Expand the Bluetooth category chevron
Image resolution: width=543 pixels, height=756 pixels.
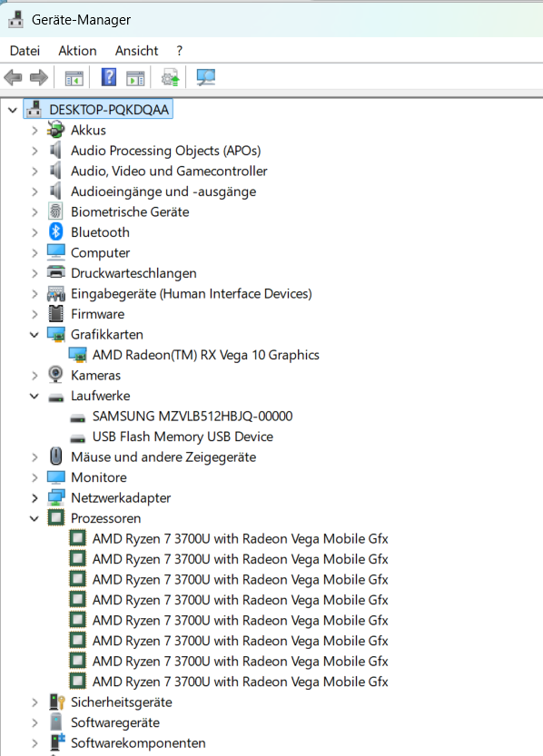[35, 232]
